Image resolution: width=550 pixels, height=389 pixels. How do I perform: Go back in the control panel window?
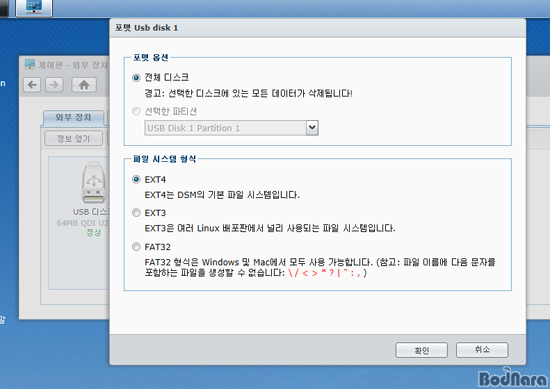click(x=32, y=85)
